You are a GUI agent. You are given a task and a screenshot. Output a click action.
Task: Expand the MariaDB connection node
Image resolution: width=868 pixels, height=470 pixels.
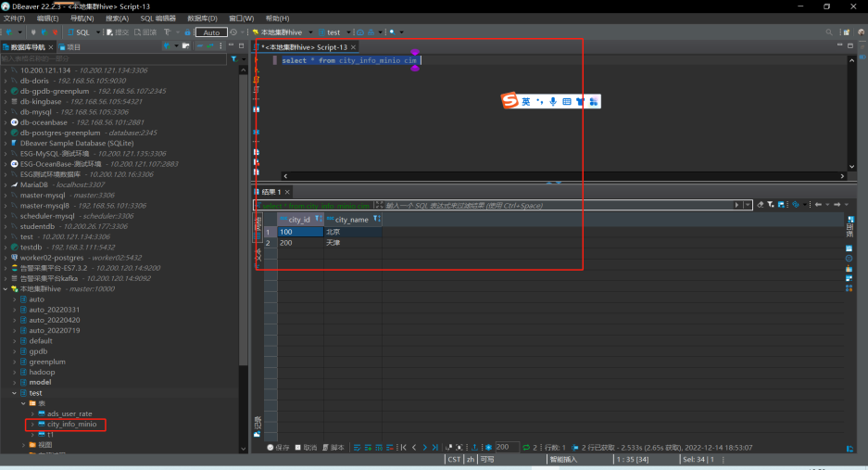[x=6, y=184]
